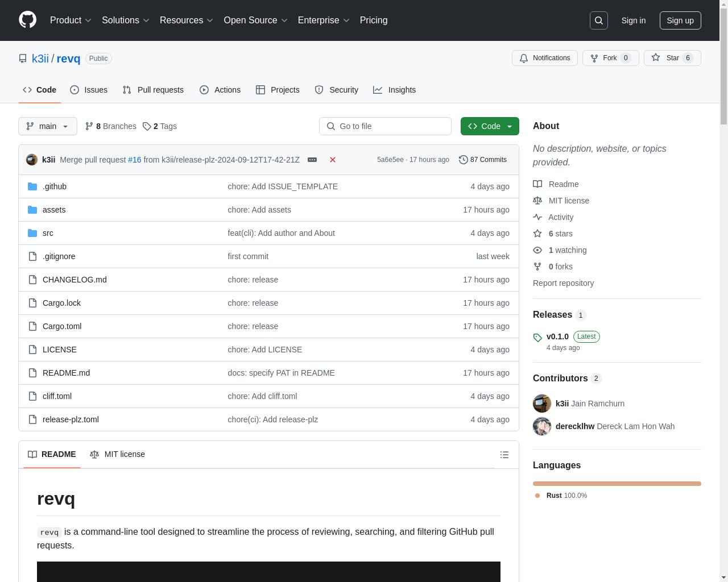Open pull request #16 link
Image resolution: width=728 pixels, height=582 pixels.
(134, 160)
